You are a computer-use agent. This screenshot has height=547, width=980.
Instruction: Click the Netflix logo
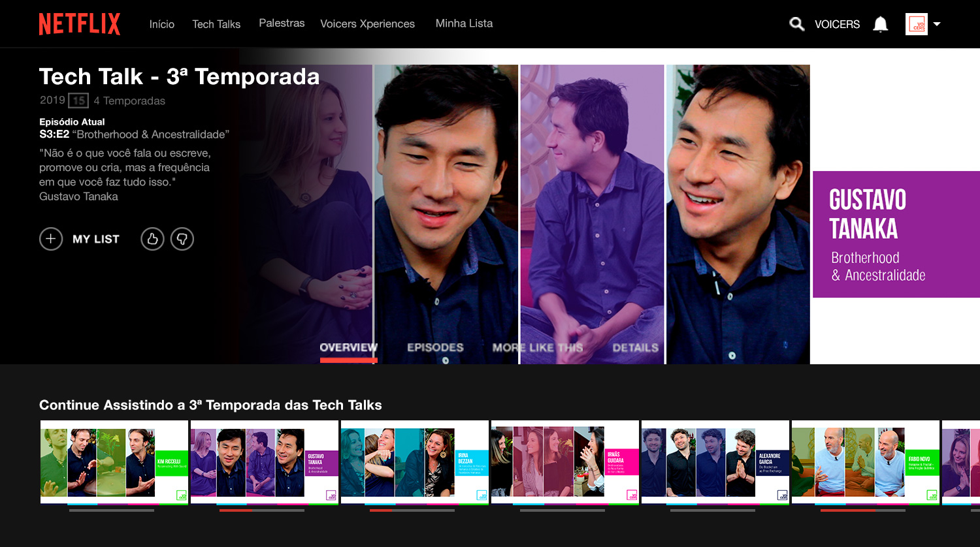click(80, 24)
